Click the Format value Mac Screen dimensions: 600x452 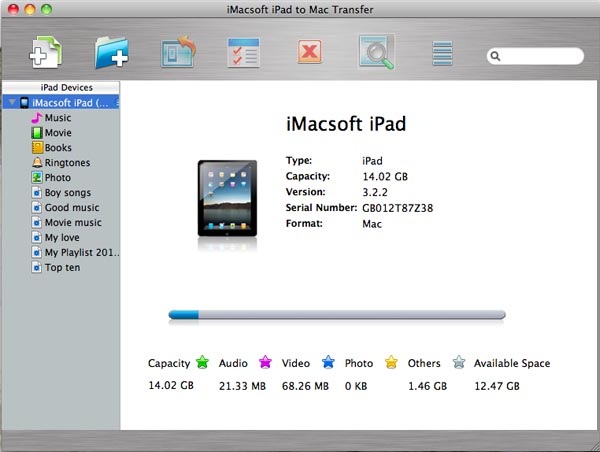click(372, 224)
